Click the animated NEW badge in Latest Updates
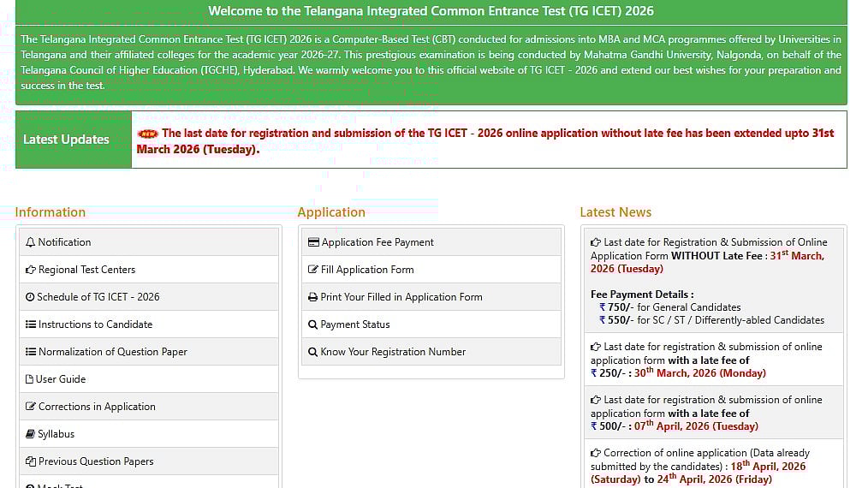The width and height of the screenshot is (868, 488). tap(148, 134)
